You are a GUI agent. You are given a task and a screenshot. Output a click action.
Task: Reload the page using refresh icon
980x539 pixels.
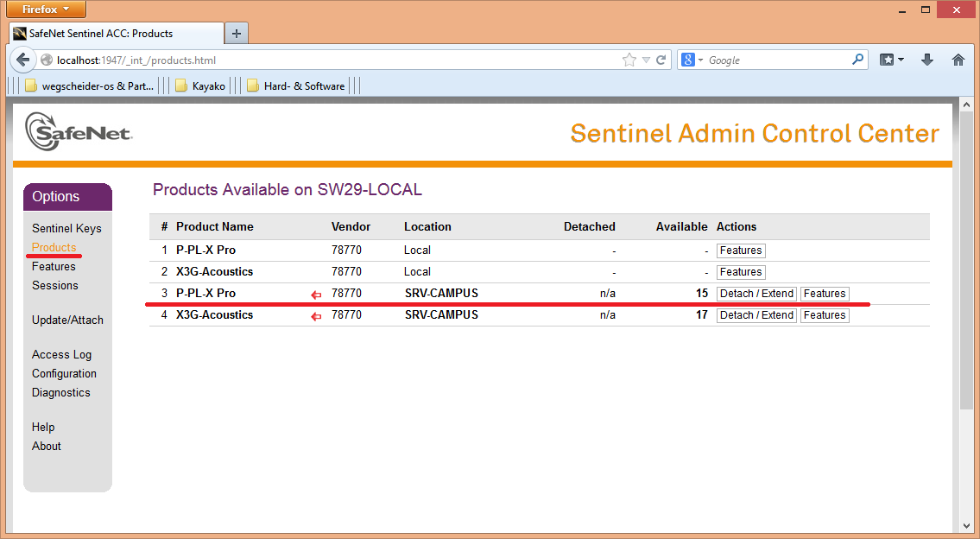click(661, 60)
